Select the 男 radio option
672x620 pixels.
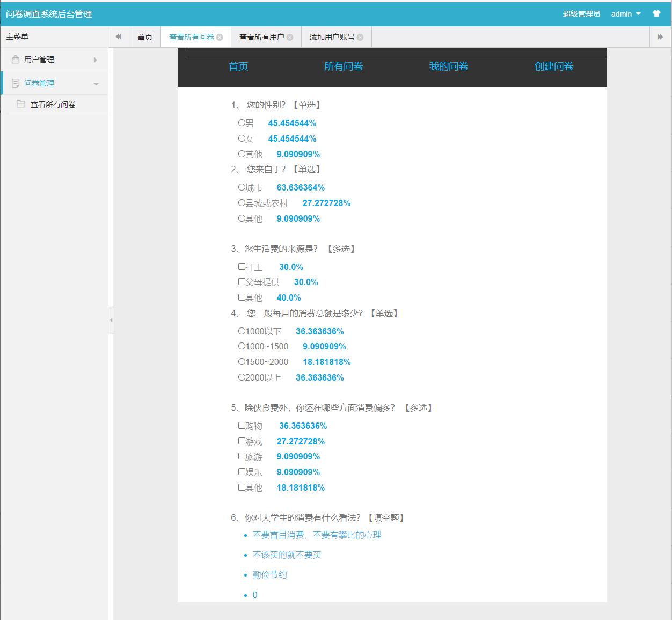pos(242,122)
